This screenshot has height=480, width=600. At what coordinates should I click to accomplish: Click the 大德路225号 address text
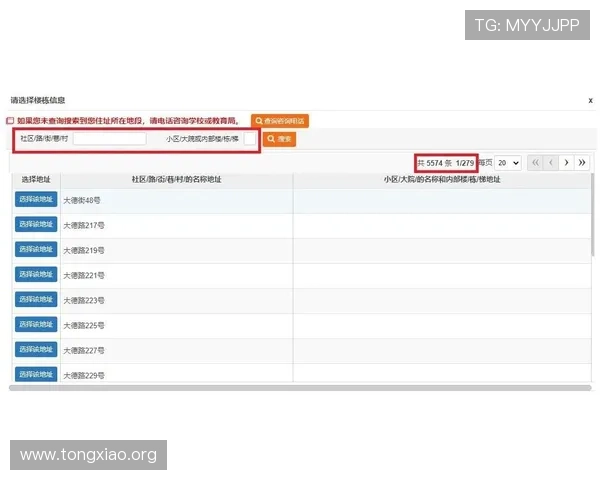click(x=84, y=325)
